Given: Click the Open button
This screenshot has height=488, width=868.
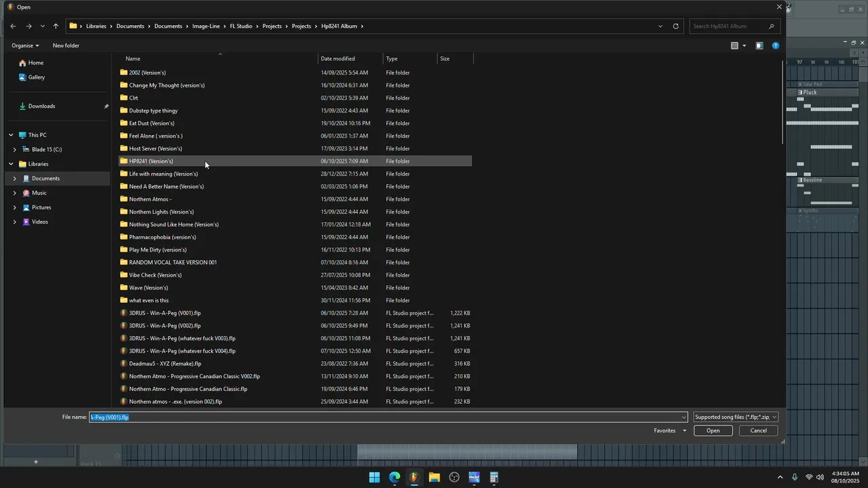Looking at the screenshot, I should [713, 431].
